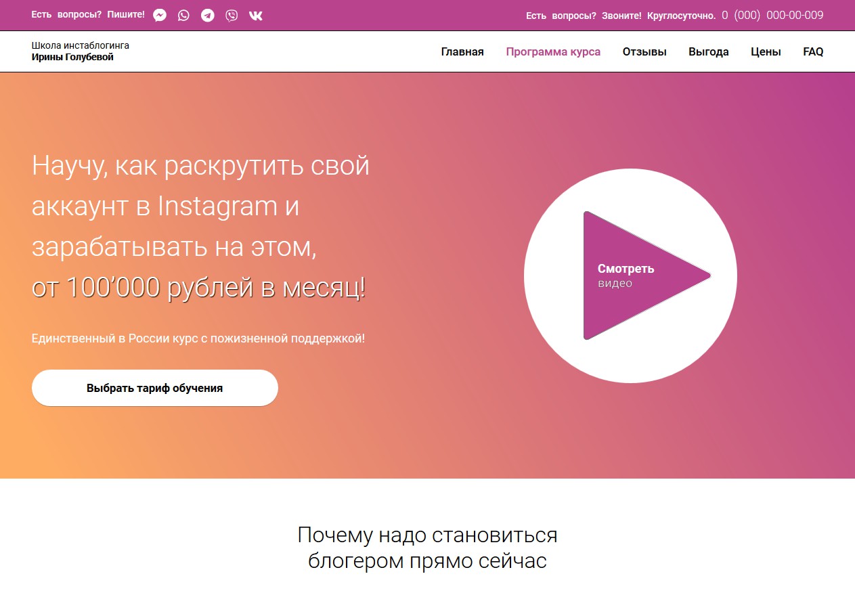Click the hero headline about Instagram earnings
The image size is (855, 616).
tap(200, 227)
